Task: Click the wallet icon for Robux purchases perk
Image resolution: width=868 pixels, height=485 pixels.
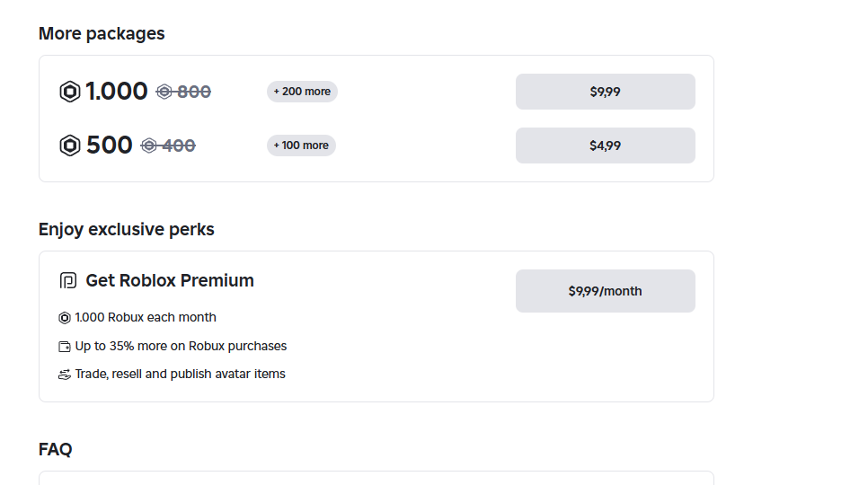Action: pos(65,346)
